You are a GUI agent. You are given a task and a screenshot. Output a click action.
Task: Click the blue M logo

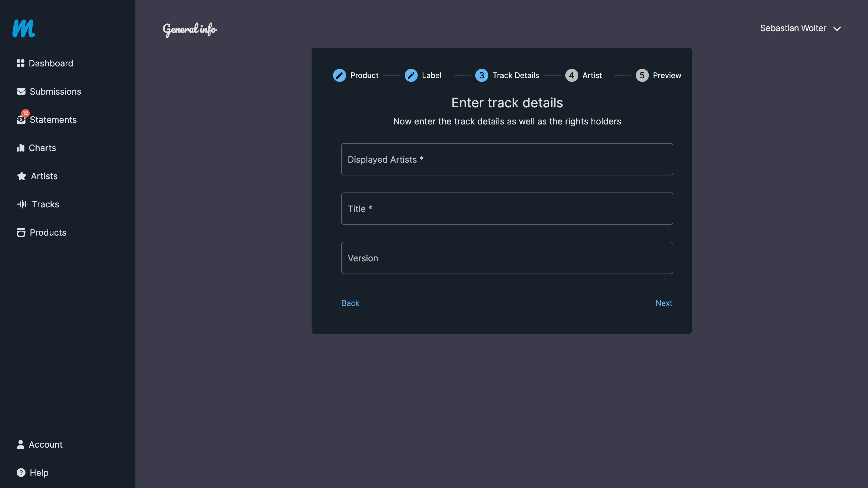(x=24, y=29)
